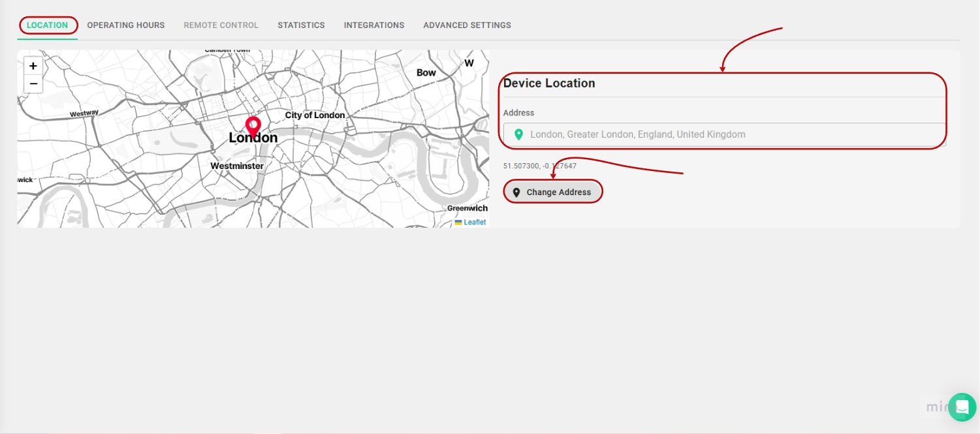
Task: Open the OPERATING HOURS tab
Action: 125,25
